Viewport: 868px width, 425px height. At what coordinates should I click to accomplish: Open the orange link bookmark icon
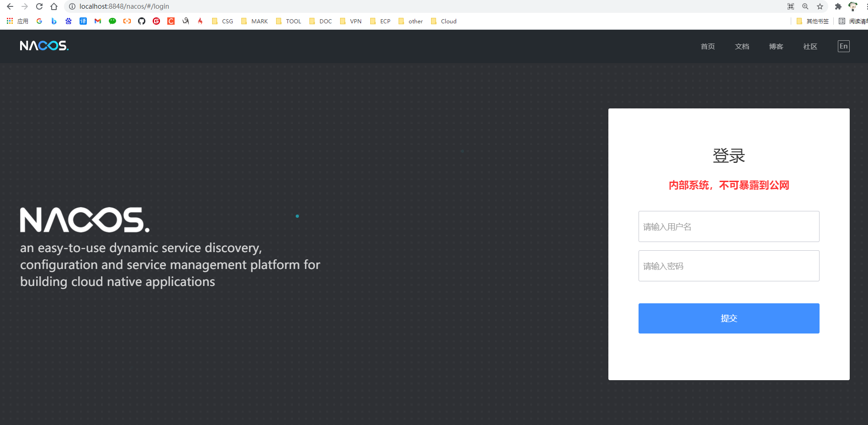[x=127, y=21]
